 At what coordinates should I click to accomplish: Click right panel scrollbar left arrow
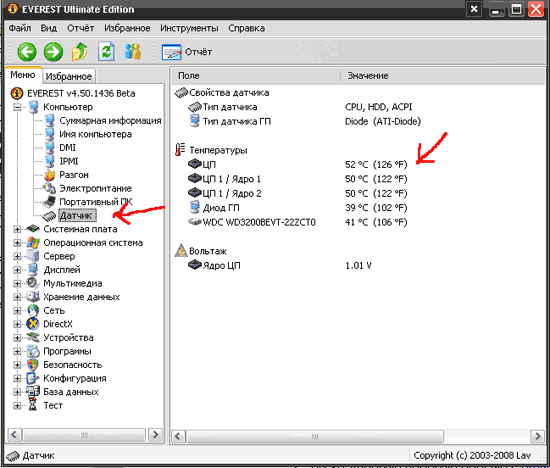(178, 436)
